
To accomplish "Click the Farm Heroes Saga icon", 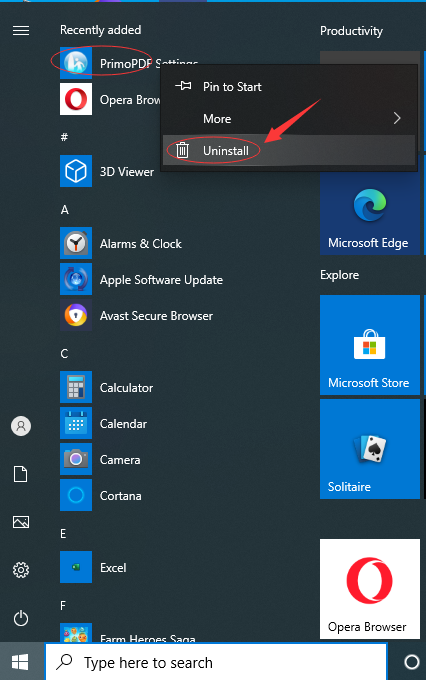I will pyautogui.click(x=76, y=633).
